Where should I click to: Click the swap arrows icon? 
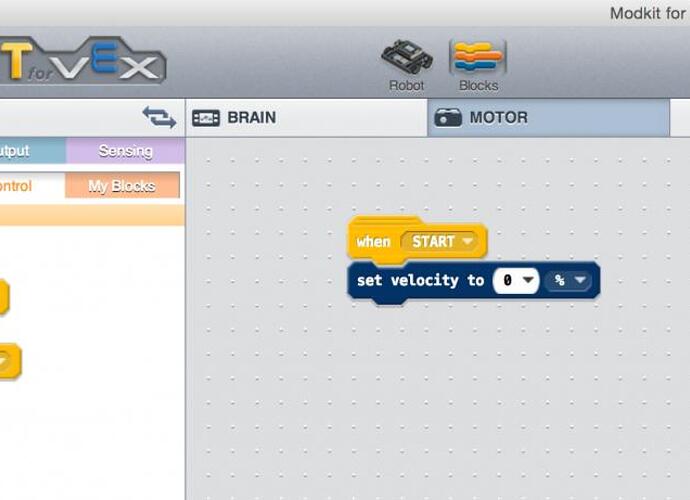click(x=159, y=117)
